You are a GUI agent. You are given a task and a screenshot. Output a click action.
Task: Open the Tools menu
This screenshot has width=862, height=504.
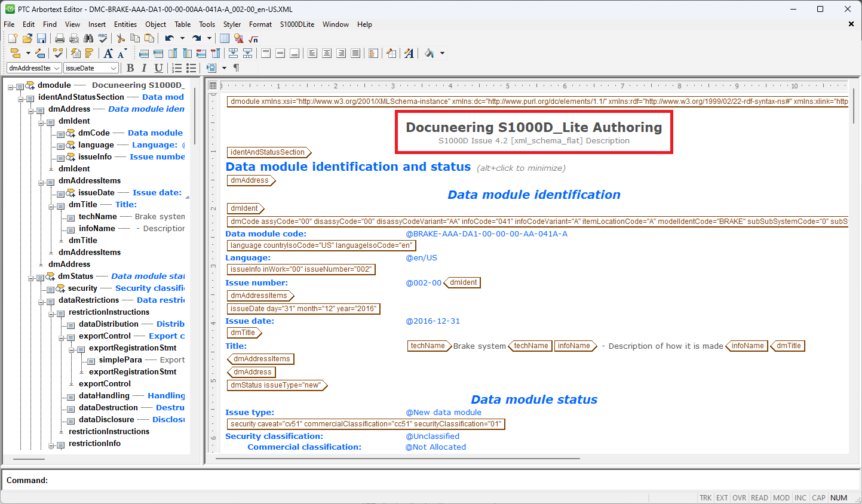coord(207,24)
